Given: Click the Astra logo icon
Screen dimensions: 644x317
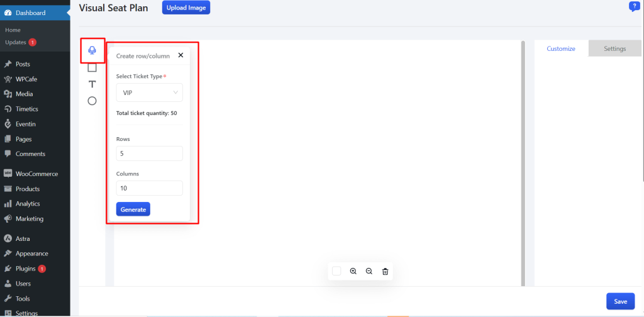Looking at the screenshot, I should [x=8, y=238].
